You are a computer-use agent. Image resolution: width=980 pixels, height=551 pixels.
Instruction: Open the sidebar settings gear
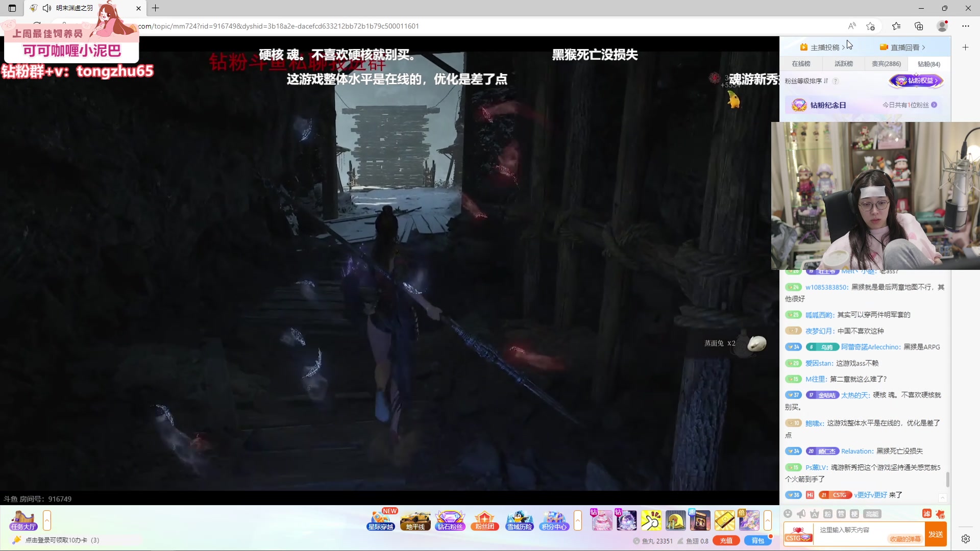click(966, 539)
